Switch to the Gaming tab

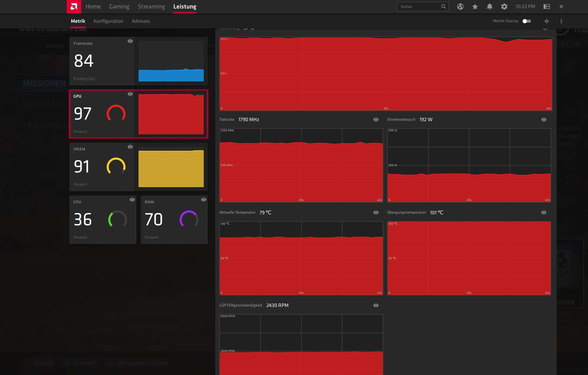119,7
